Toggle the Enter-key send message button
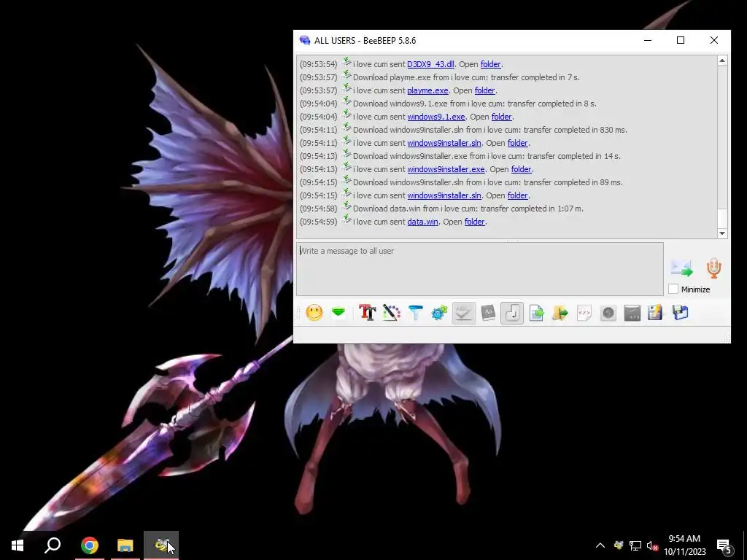The height and width of the screenshot is (560, 747). click(x=512, y=313)
